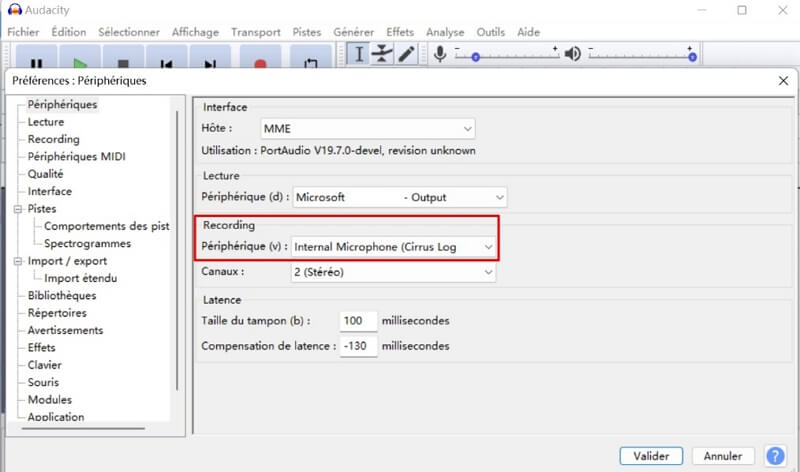Select Avertissements category
800x472 pixels.
[65, 330]
